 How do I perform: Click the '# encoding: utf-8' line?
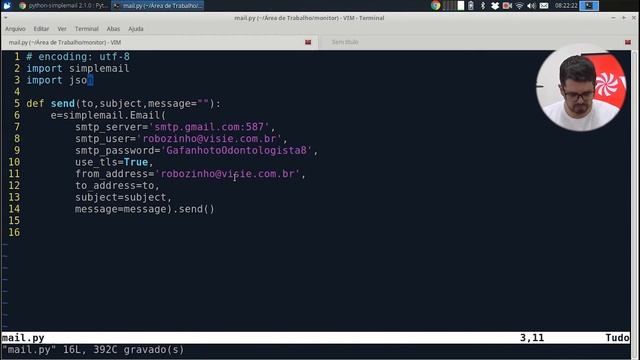point(78,57)
